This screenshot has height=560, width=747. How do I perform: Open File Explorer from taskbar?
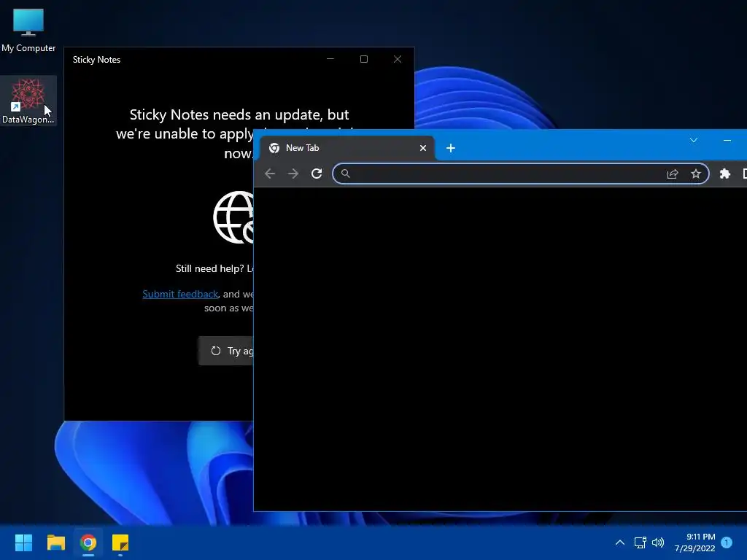[x=55, y=542]
